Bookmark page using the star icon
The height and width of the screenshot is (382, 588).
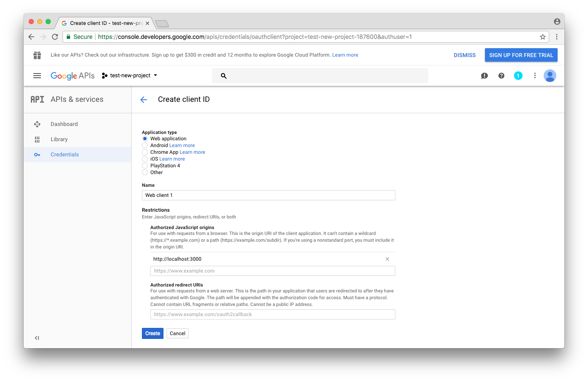[543, 37]
